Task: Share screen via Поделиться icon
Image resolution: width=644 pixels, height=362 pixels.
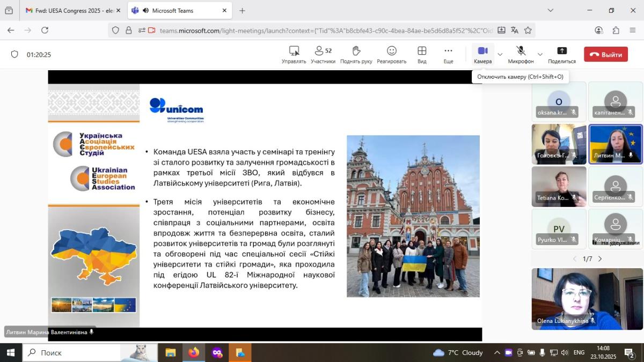Action: 561,54
